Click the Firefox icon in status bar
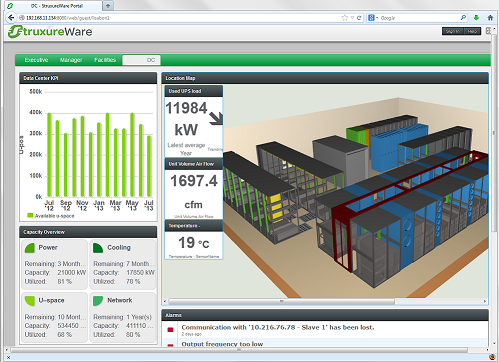 pyautogui.click(x=492, y=357)
